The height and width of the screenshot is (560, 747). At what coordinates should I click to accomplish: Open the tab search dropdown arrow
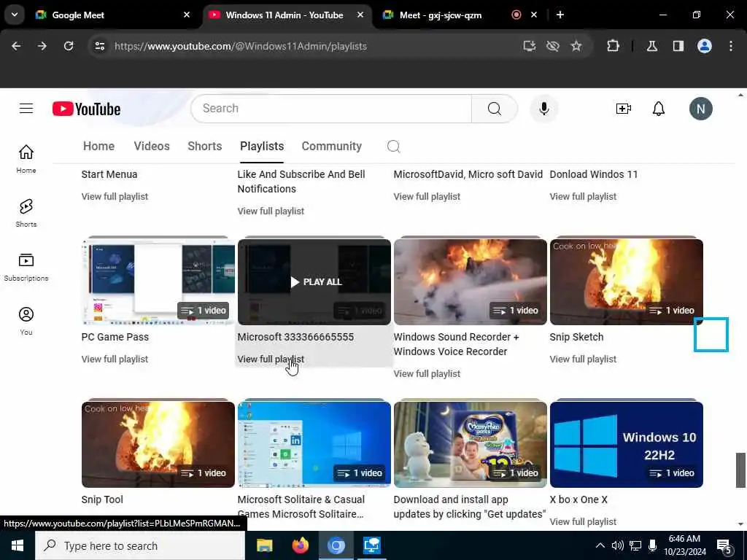pos(15,15)
